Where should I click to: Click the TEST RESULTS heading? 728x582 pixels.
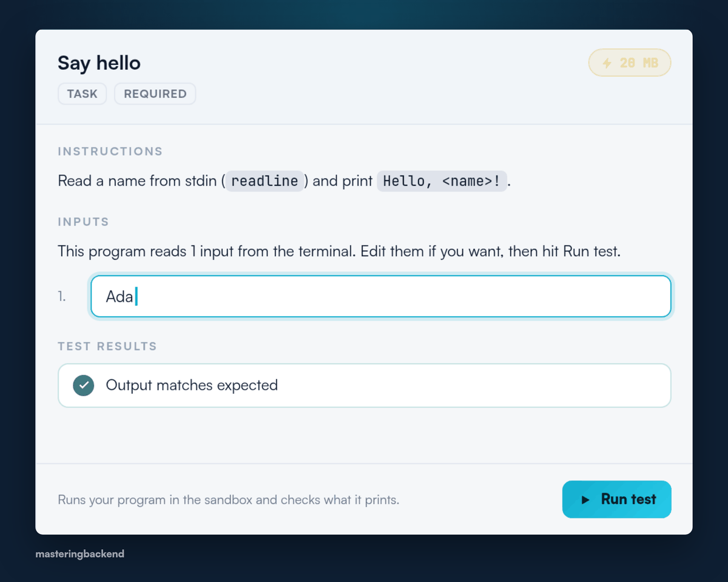point(107,347)
